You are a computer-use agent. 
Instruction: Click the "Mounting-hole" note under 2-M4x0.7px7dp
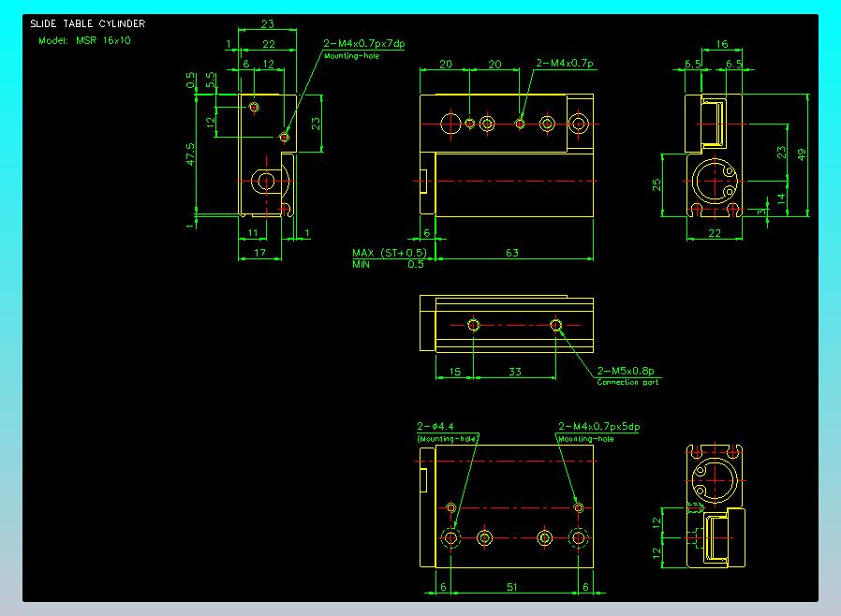click(x=352, y=56)
